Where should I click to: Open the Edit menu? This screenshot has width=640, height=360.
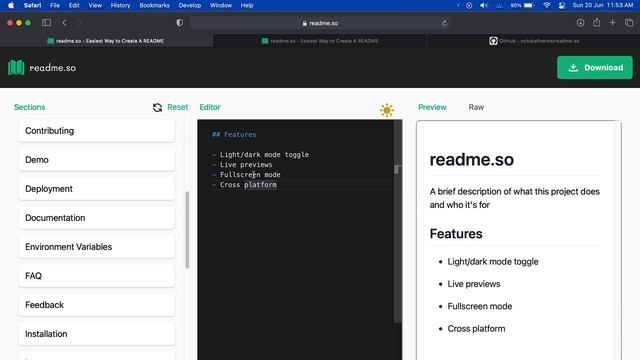(74, 5)
